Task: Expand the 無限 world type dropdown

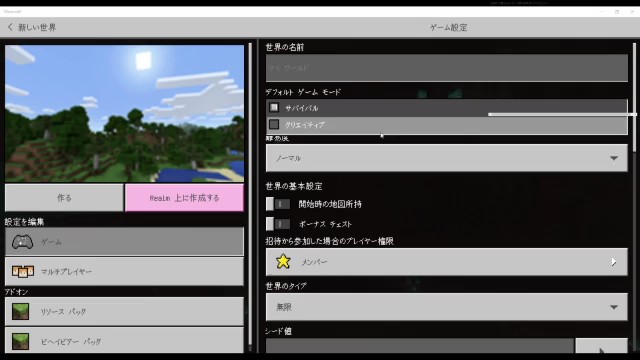Action: coord(447,307)
